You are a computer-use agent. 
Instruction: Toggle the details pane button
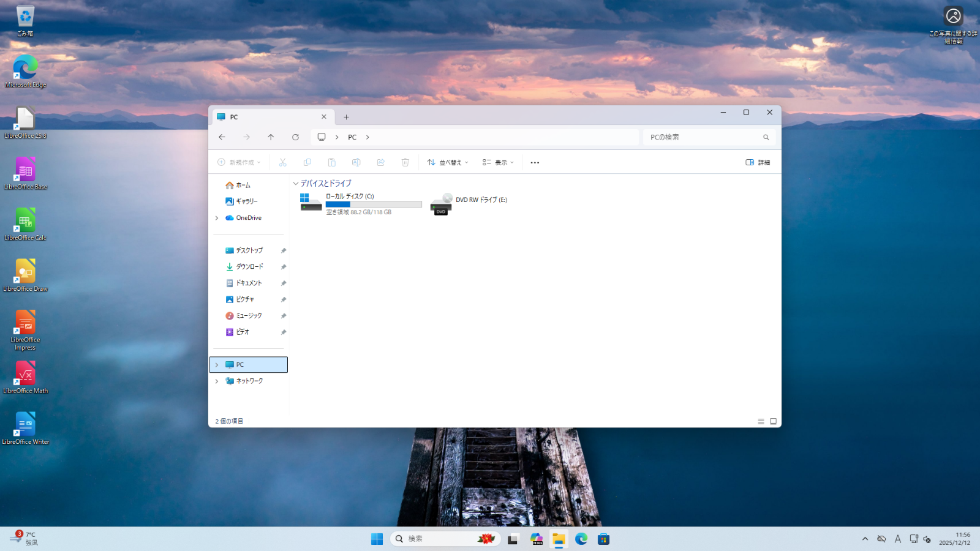pos(758,163)
